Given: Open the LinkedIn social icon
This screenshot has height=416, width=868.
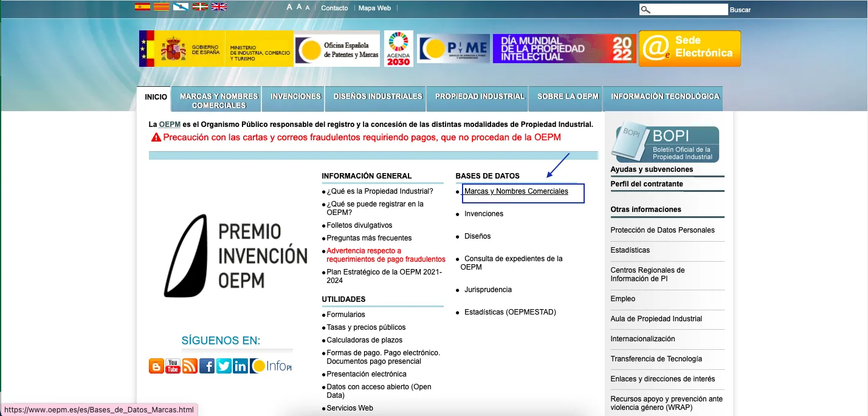Looking at the screenshot, I should (x=240, y=366).
